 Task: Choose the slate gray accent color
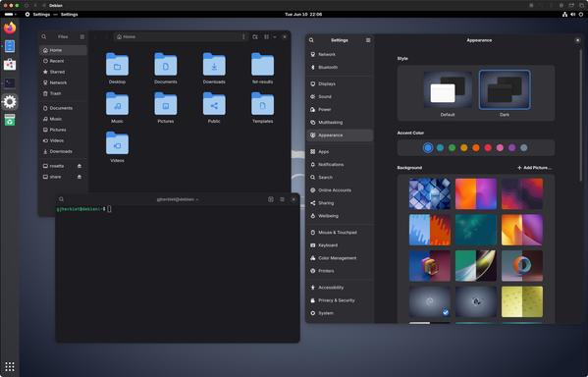click(524, 148)
